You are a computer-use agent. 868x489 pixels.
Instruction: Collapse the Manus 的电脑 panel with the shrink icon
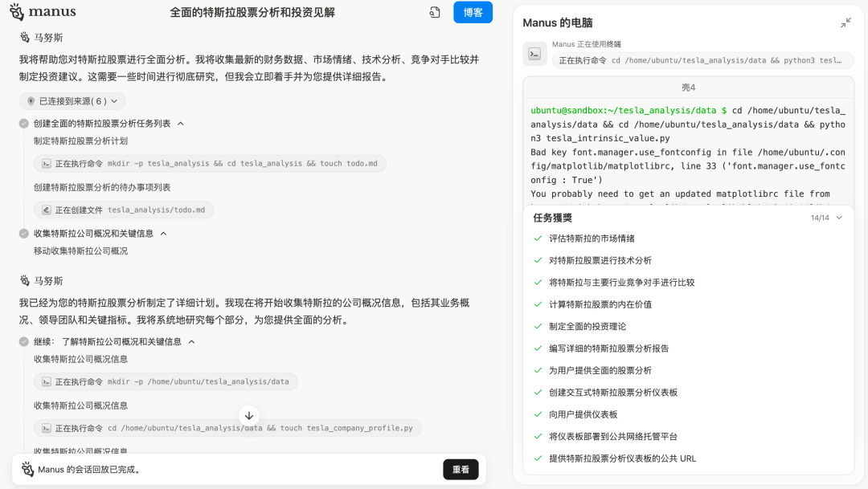[845, 22]
